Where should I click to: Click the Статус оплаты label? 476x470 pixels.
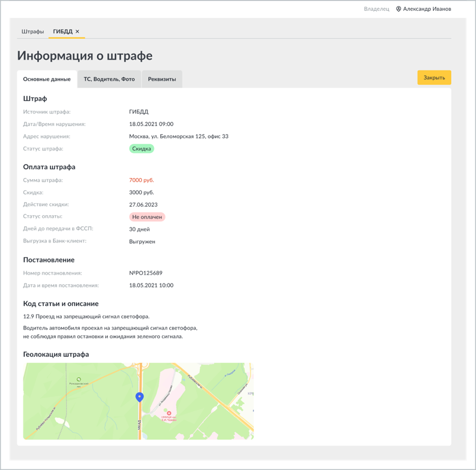click(42, 217)
